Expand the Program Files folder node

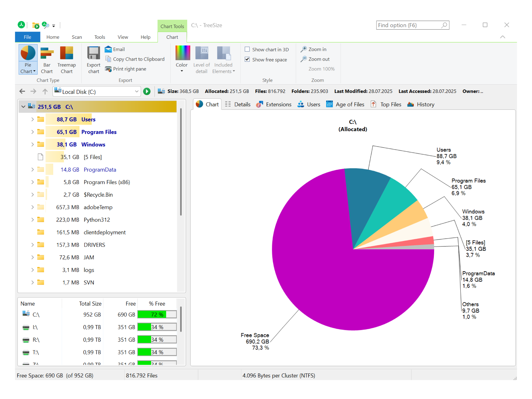pyautogui.click(x=32, y=132)
